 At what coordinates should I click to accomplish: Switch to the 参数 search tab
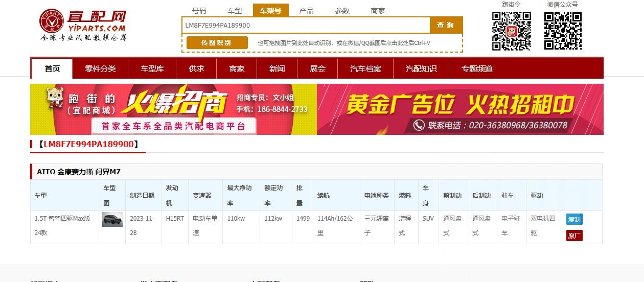342,10
